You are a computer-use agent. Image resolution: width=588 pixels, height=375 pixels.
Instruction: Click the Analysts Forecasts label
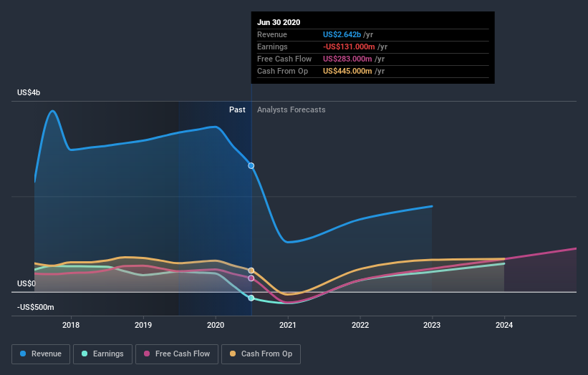[291, 109]
